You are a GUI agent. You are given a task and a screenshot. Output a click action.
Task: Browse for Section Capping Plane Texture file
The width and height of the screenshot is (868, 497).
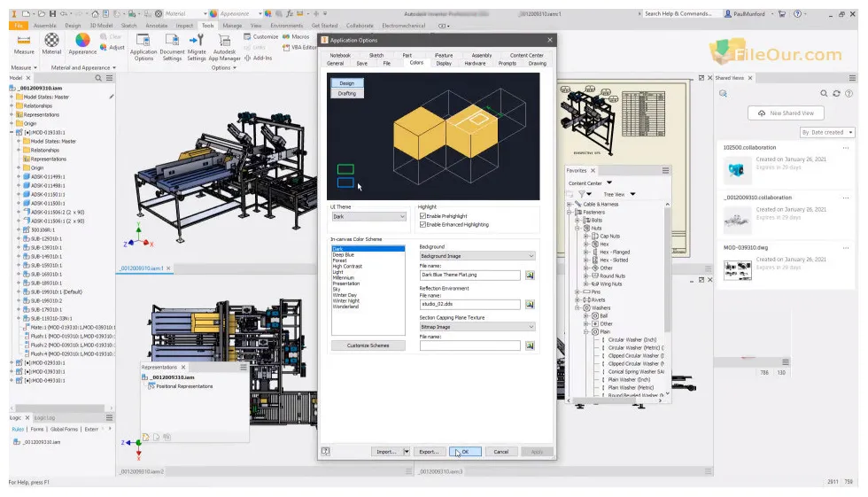click(530, 346)
